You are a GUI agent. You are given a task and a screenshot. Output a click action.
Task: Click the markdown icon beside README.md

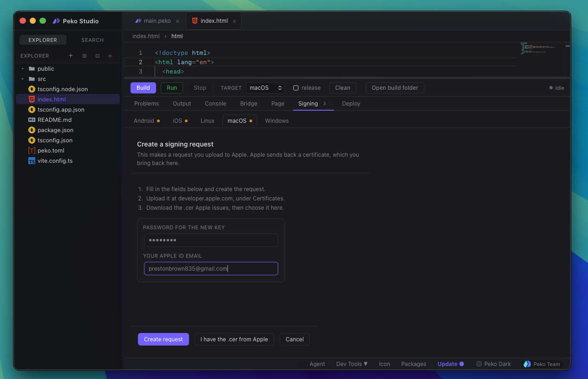click(32, 120)
